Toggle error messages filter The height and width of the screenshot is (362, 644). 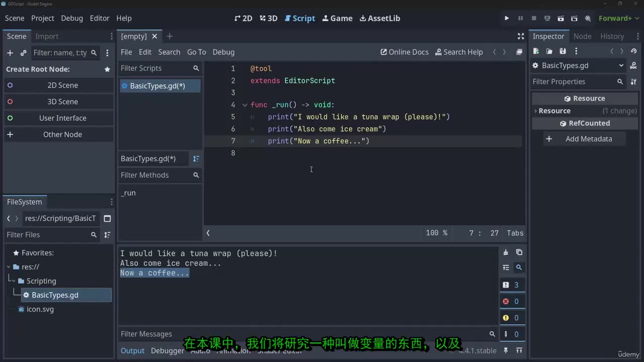coord(511,301)
